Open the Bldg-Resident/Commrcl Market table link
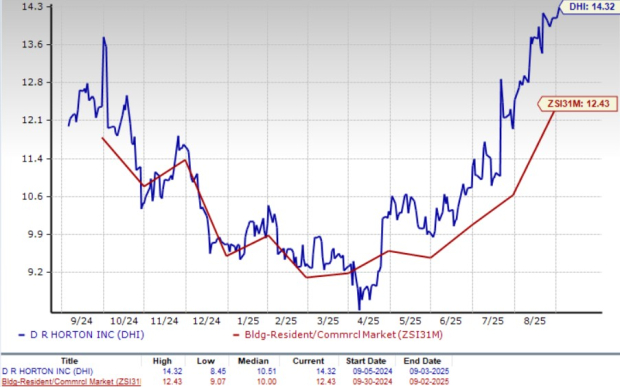 [71, 382]
